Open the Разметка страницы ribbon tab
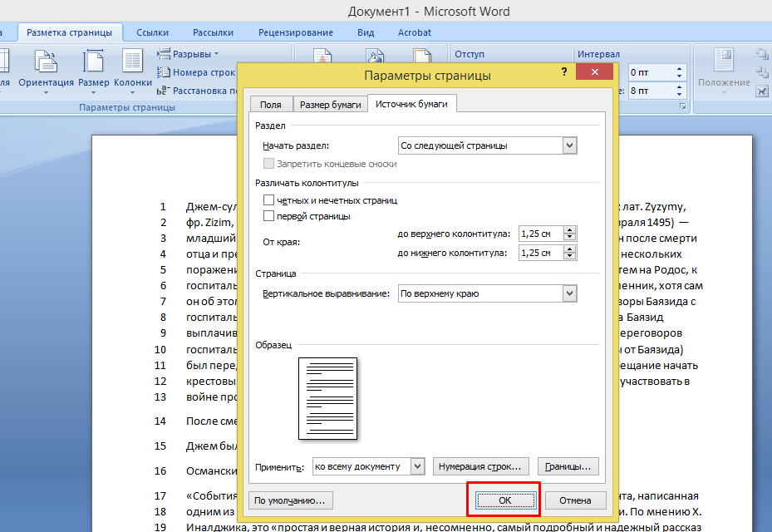772x532 pixels. tap(70, 32)
